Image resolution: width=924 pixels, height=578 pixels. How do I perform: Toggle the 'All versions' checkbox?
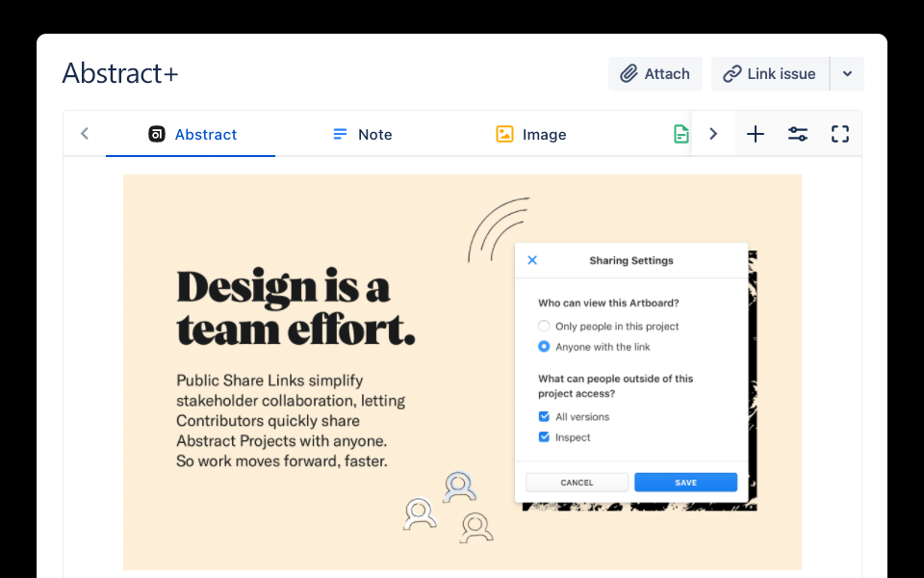[x=544, y=416]
